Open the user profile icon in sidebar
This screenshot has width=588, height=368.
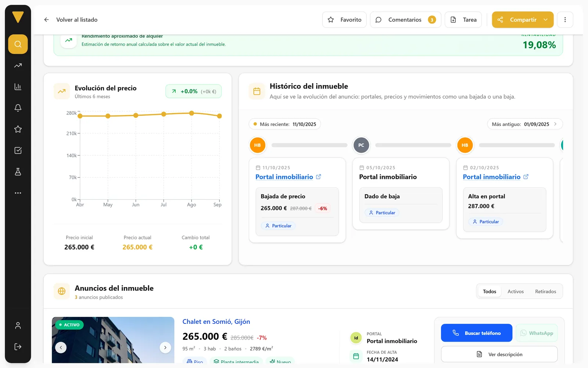tap(18, 326)
